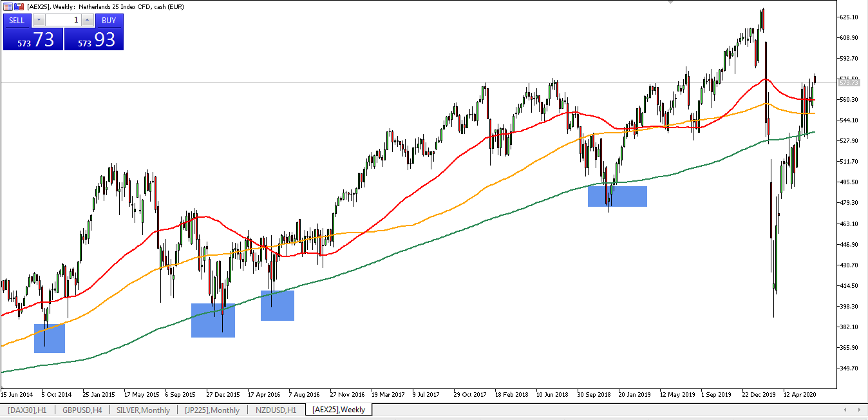Switch to the [JP225],Monthly tab
This screenshot has height=420, width=868.
pos(212,410)
